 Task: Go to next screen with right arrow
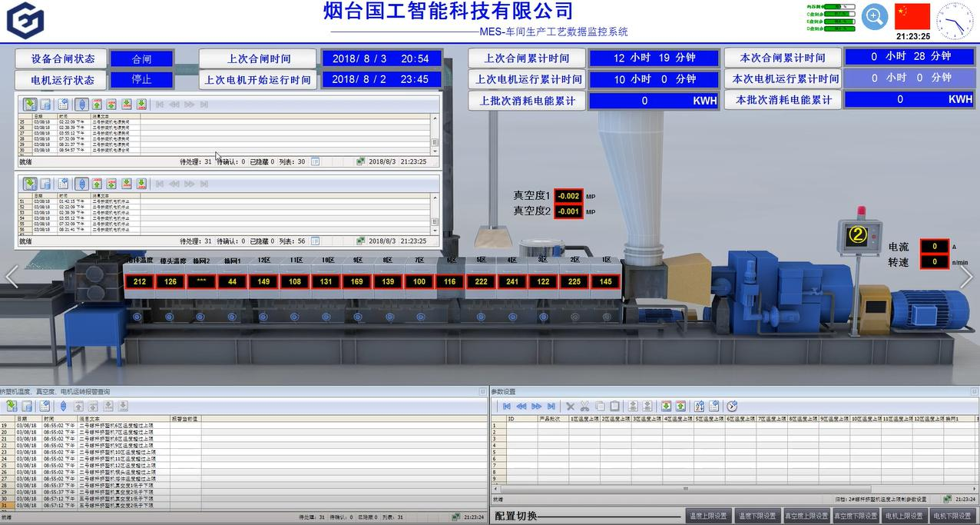966,277
